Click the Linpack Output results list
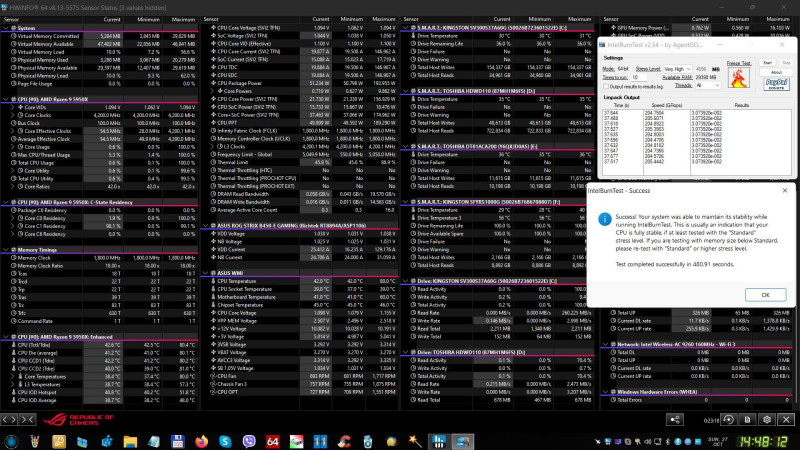Viewport: 800px width, 450px height. [x=697, y=141]
